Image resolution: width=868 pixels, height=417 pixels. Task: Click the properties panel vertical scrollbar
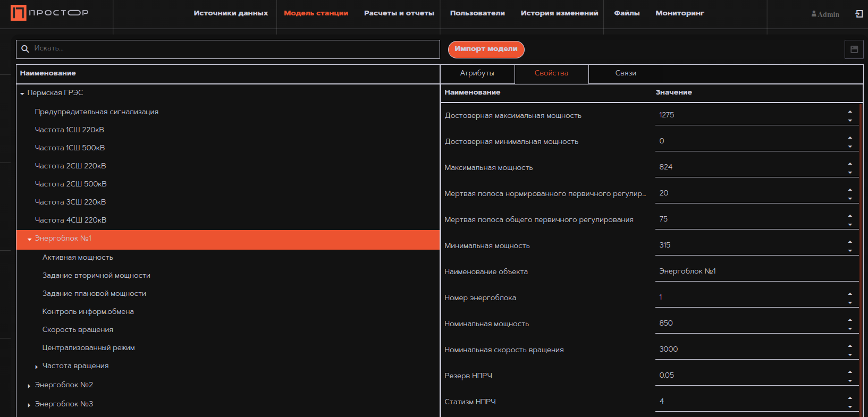pyautogui.click(x=861, y=212)
